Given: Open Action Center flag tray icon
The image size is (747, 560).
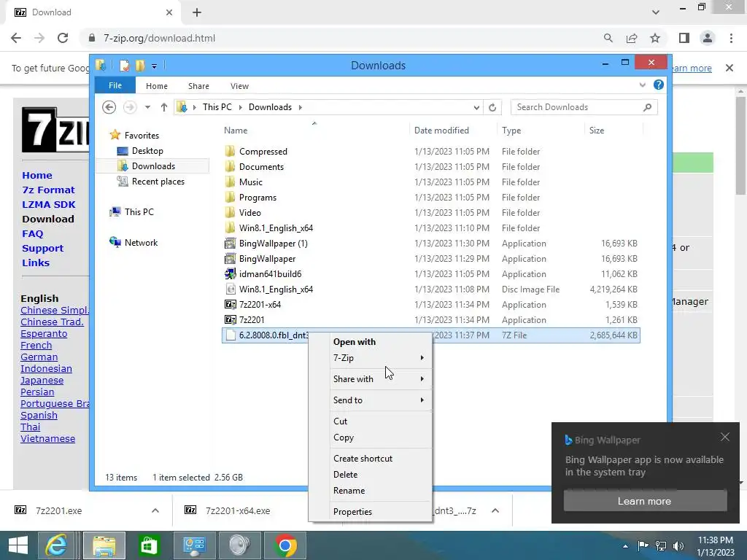Looking at the screenshot, I should [x=643, y=545].
